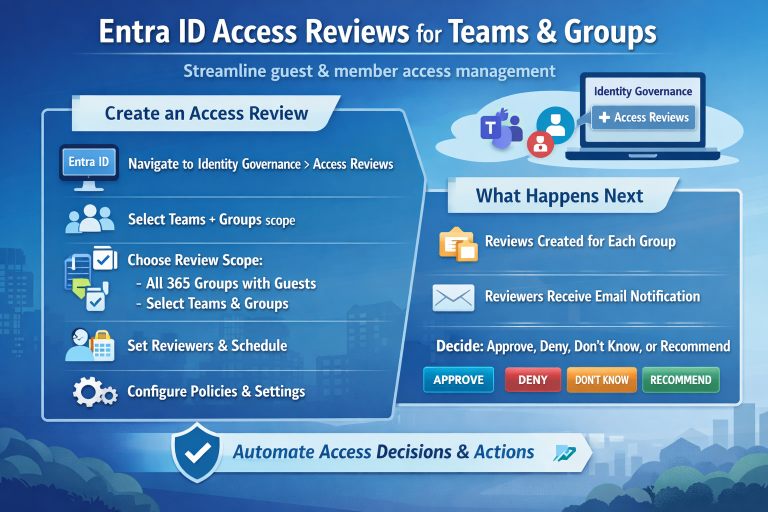Click the blue APPROVE button
This screenshot has width=768, height=512.
(458, 380)
